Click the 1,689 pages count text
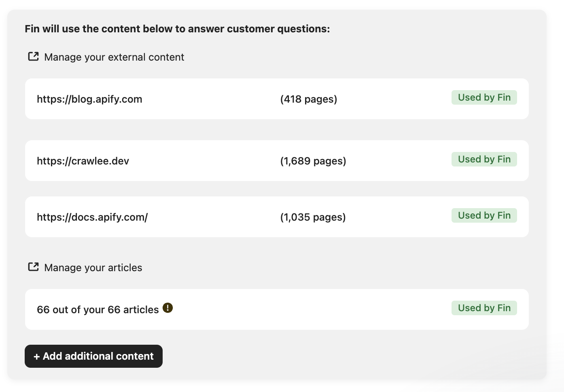This screenshot has height=392, width=564. pos(313,161)
